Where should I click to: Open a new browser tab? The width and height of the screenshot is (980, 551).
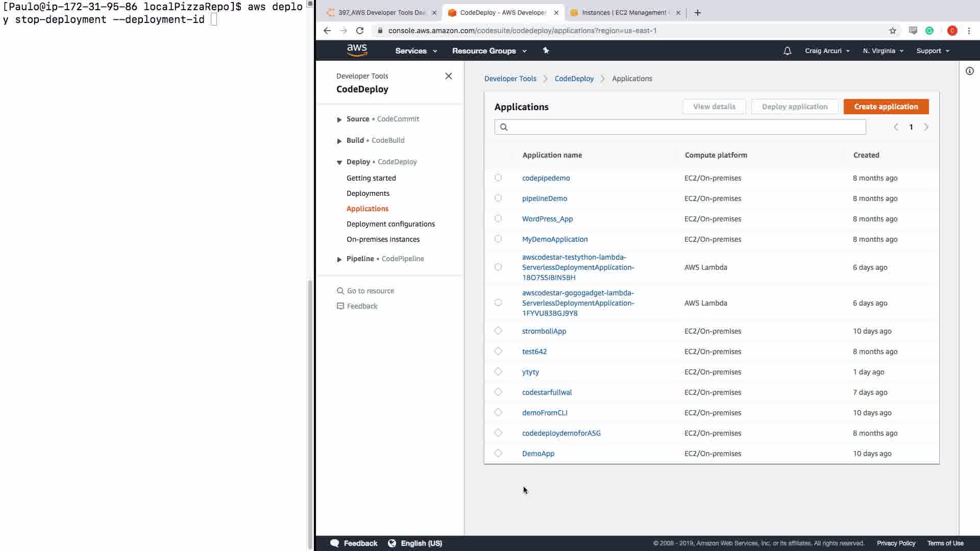pyautogui.click(x=697, y=13)
